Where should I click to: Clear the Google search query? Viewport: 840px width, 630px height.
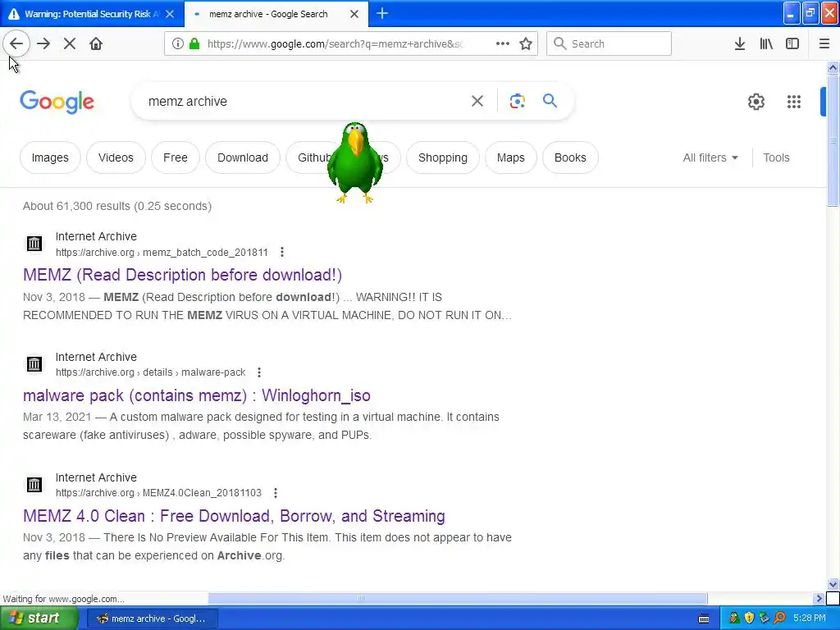[x=477, y=101]
